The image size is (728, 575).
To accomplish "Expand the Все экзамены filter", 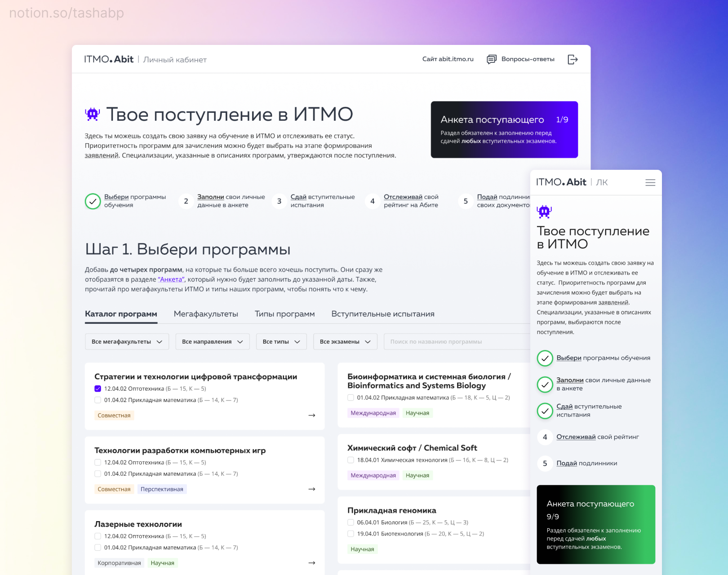I will [x=345, y=341].
